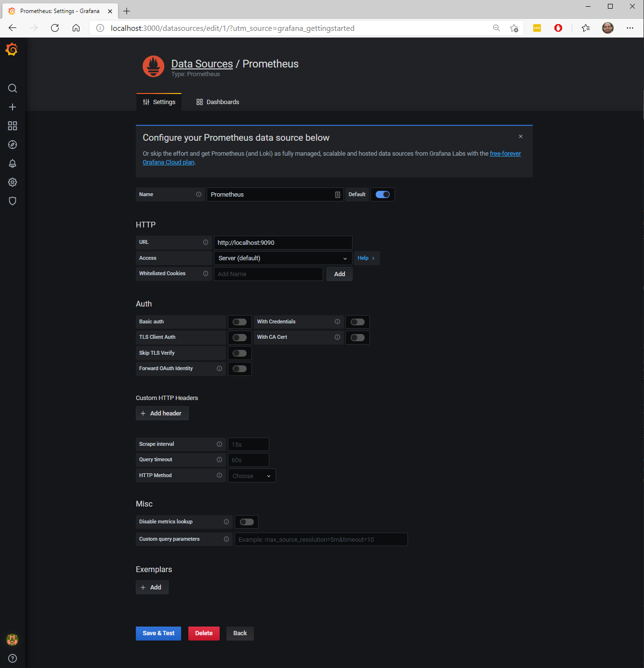Screen dimensions: 644x668
Task: Enable the With Credentials toggle
Action: (x=357, y=322)
